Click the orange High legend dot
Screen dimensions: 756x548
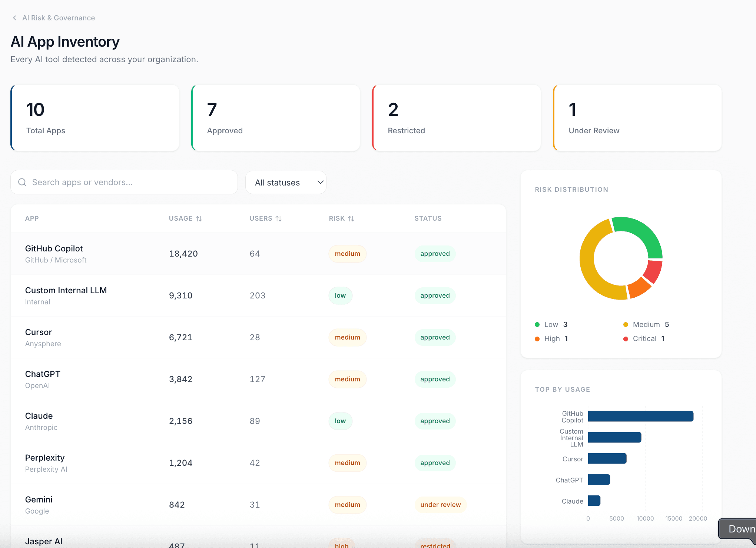tap(537, 338)
